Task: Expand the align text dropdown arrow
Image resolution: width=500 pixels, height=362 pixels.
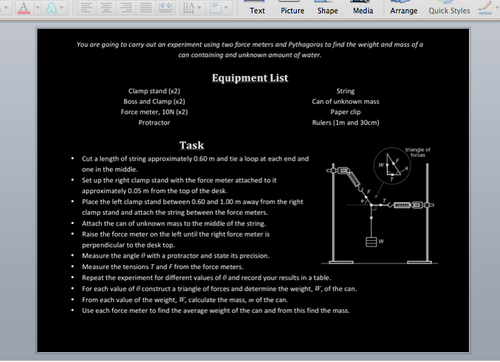Action: click(x=226, y=7)
